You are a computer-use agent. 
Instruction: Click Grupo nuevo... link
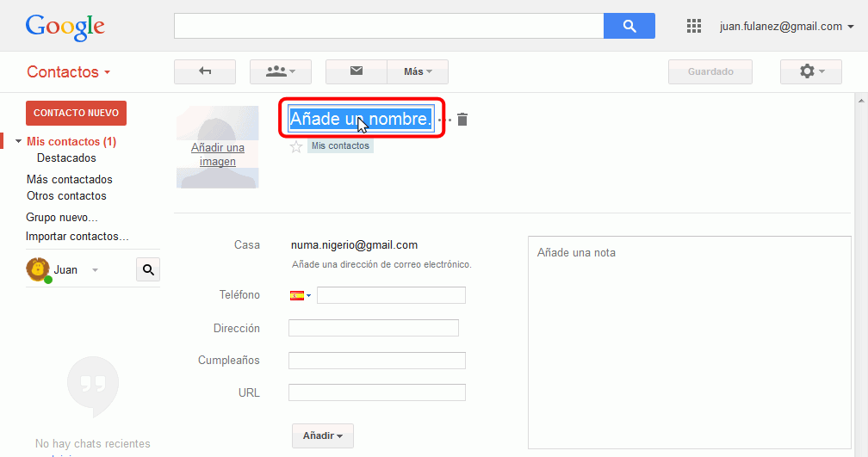pyautogui.click(x=61, y=218)
